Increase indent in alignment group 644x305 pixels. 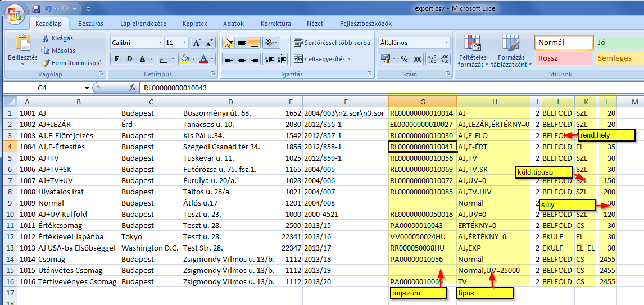click(x=282, y=59)
